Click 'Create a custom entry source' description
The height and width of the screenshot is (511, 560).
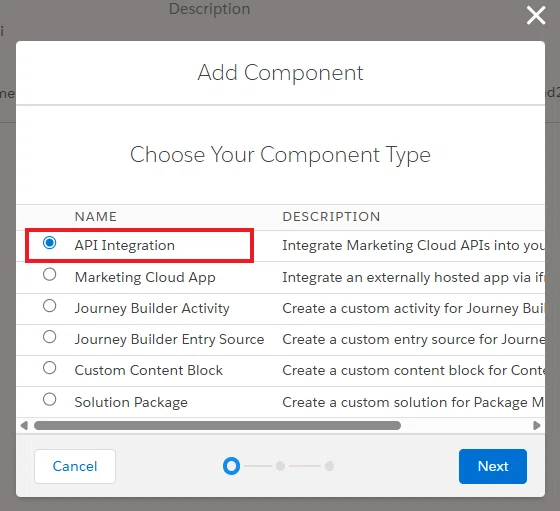414,340
